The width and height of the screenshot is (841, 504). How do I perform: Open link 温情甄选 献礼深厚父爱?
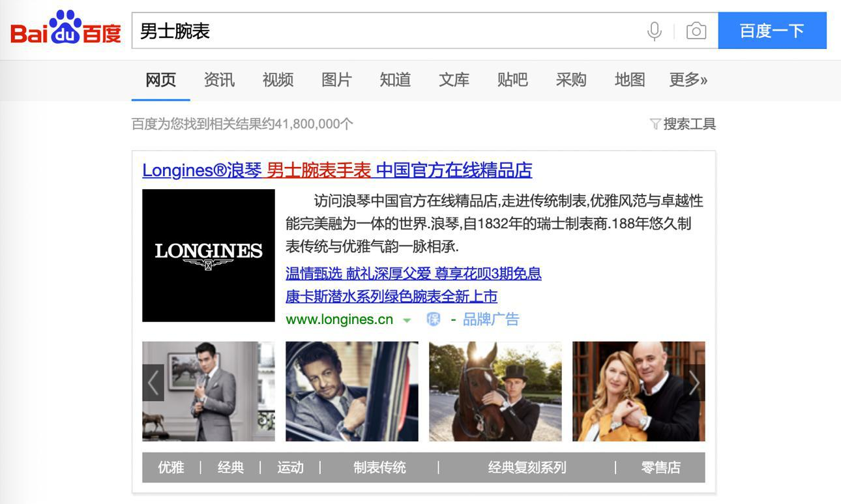point(413,273)
